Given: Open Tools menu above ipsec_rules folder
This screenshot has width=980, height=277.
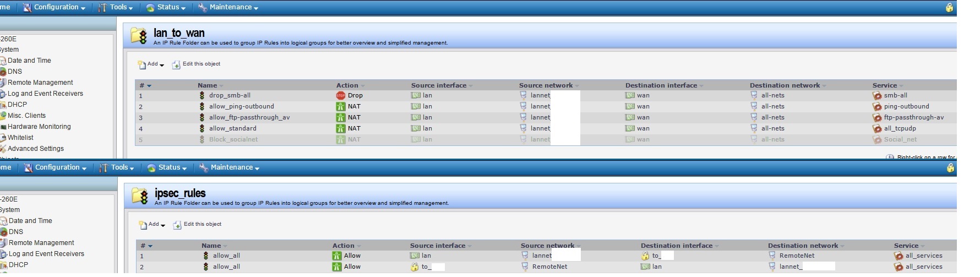Looking at the screenshot, I should [x=117, y=167].
